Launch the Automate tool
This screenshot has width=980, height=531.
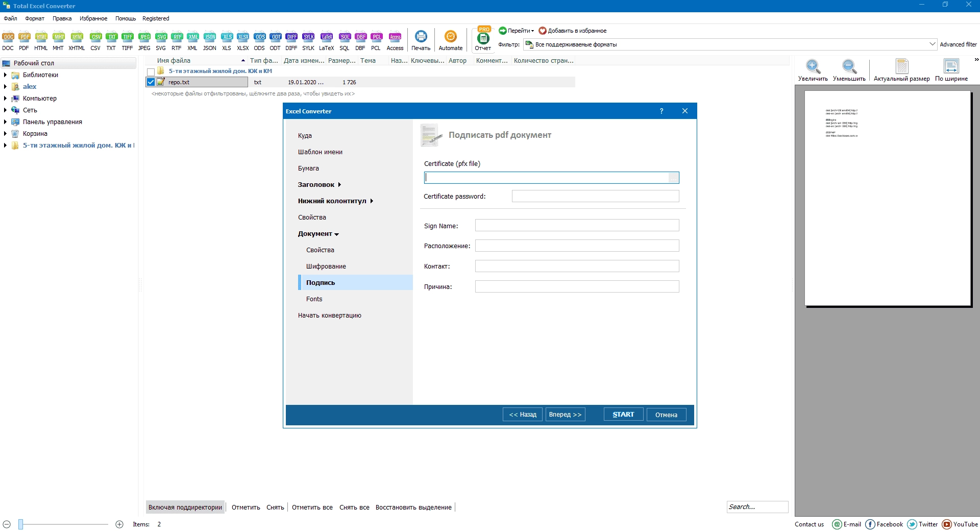pyautogui.click(x=451, y=41)
